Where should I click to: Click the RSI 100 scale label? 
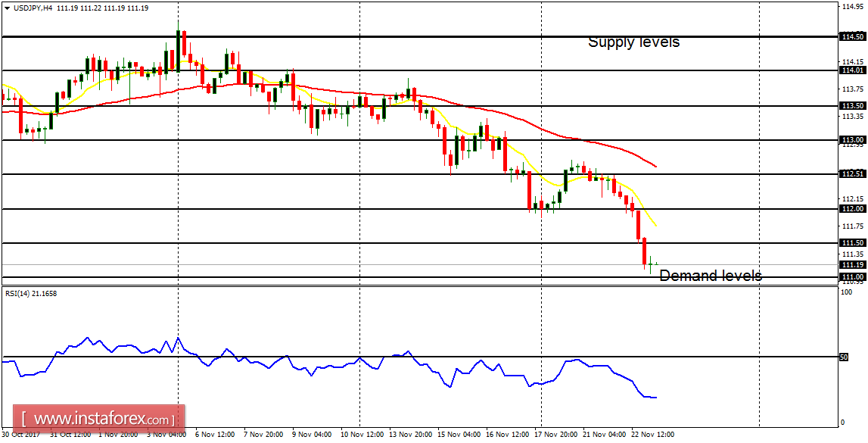[x=846, y=292]
